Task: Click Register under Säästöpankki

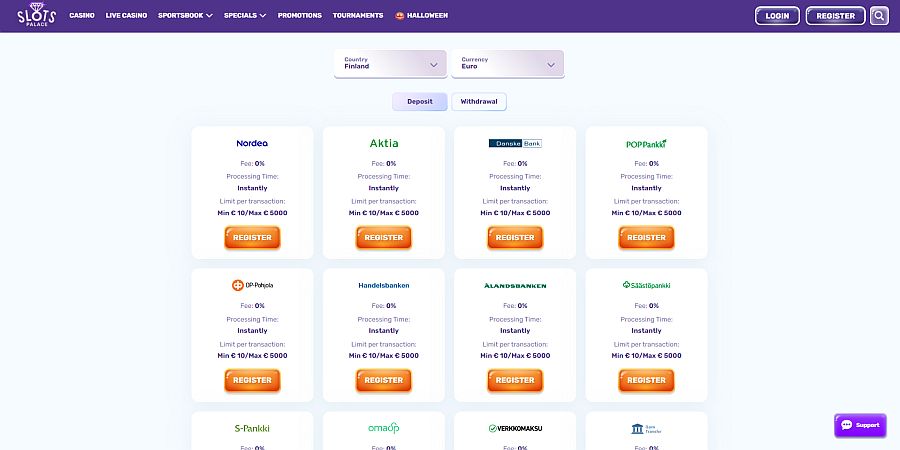Action: pyautogui.click(x=646, y=380)
